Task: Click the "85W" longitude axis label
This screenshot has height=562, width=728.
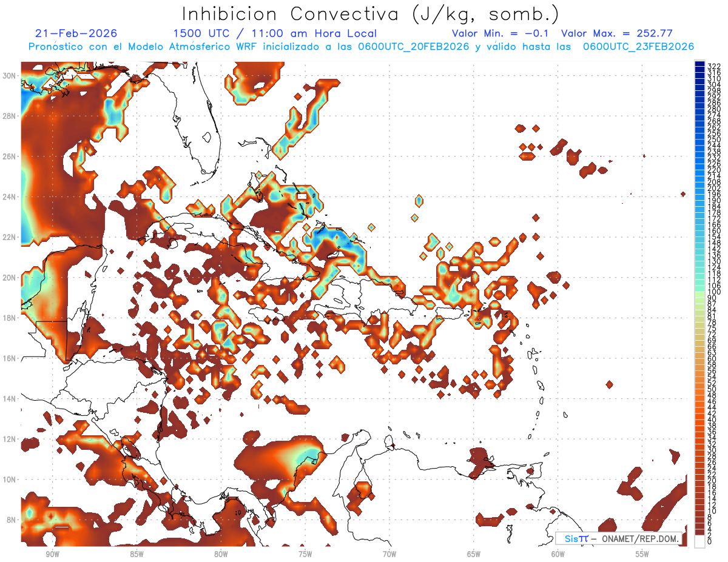Action: (x=136, y=554)
